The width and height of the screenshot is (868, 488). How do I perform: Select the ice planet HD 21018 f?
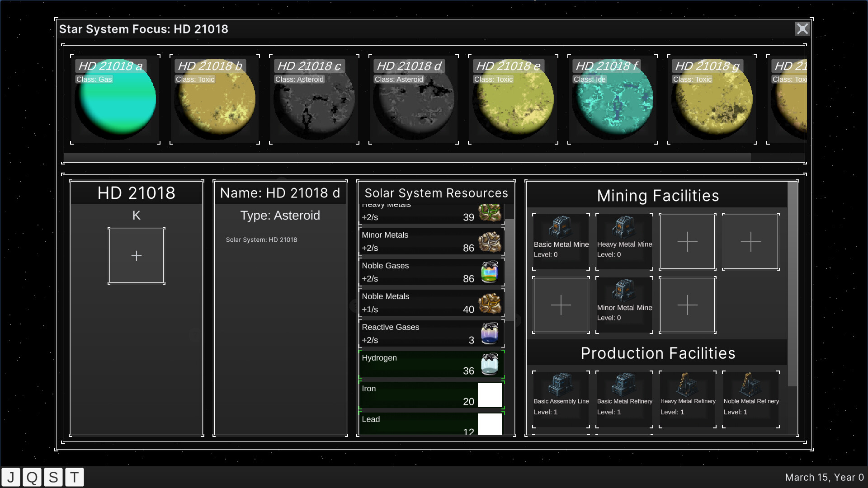tap(613, 99)
